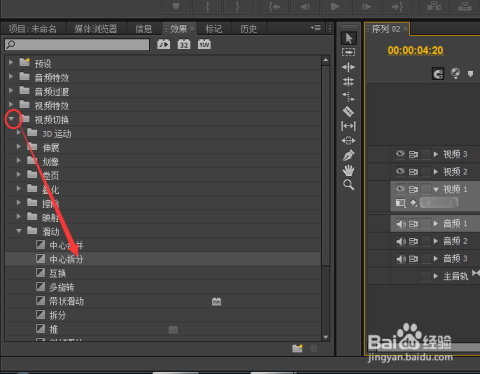Click the Mark Out brace button
Screen dimensions: 480x374
237,7
